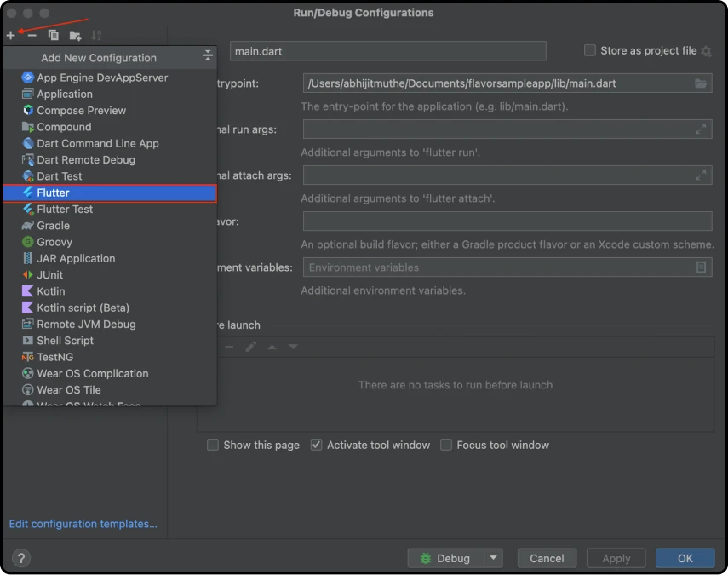Enable Focus tool window
The width and height of the screenshot is (728, 575).
tap(445, 445)
